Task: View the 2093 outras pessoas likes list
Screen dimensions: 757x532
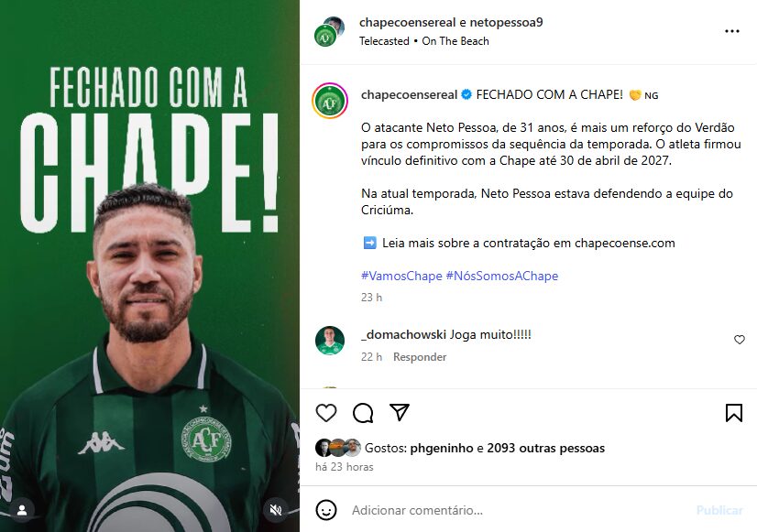Action: [x=545, y=448]
